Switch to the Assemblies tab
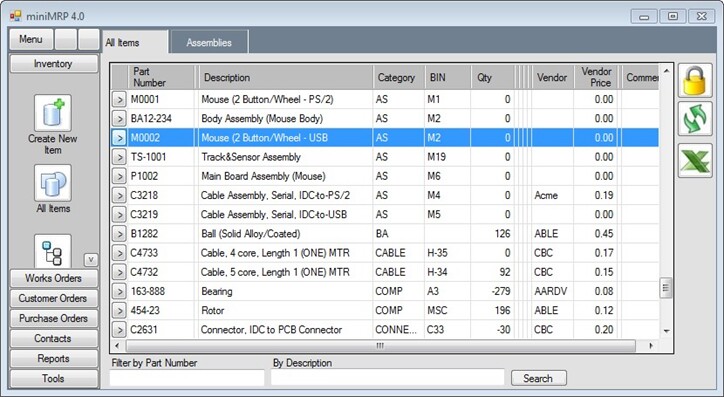Screen dimensions: 724x397 pyautogui.click(x=209, y=42)
